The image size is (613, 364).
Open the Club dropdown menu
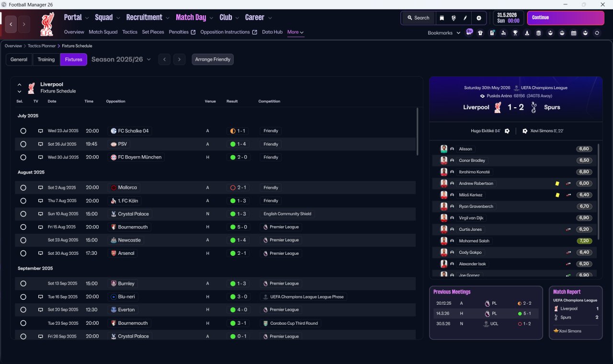[x=229, y=17]
